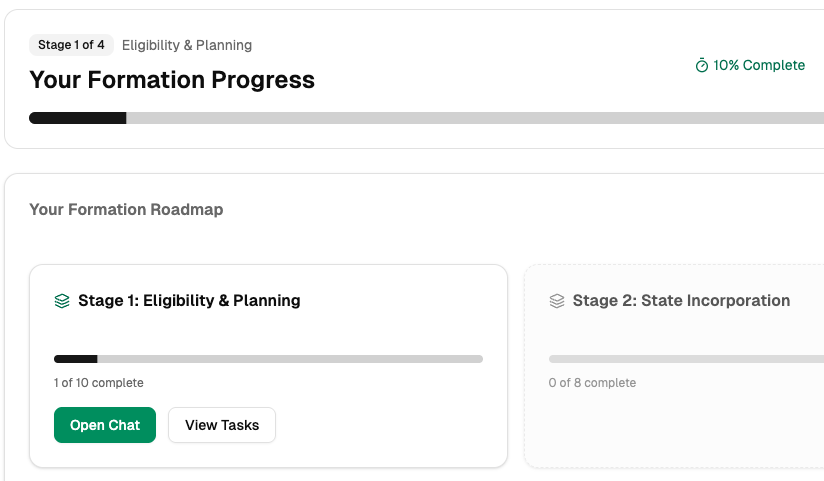The height and width of the screenshot is (481, 824).
Task: Click the Stage 2 progress bar
Action: [686, 359]
